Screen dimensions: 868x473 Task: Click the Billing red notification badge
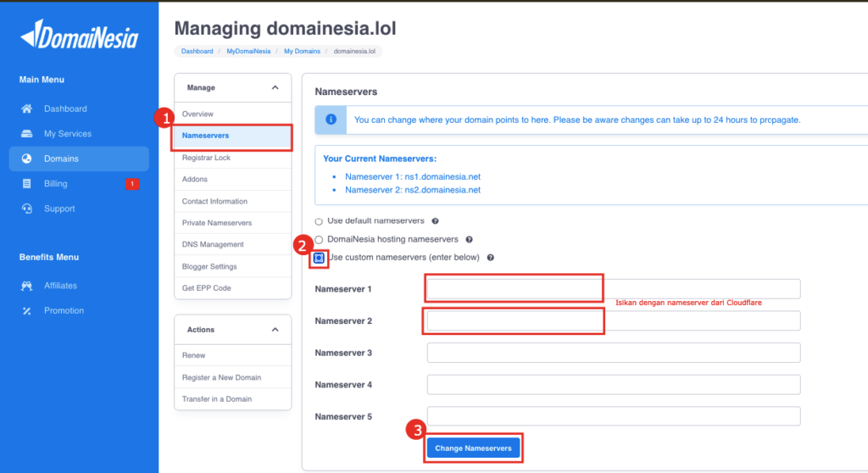(x=132, y=184)
